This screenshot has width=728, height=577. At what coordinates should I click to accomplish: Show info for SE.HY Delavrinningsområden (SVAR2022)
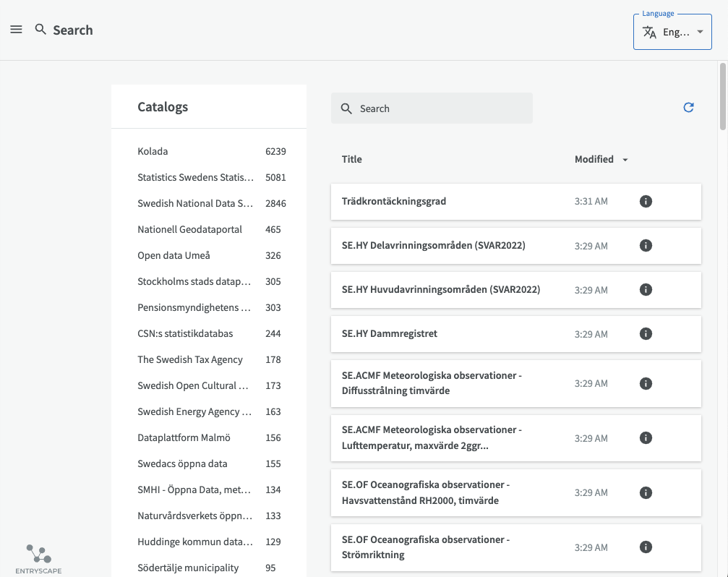point(646,246)
